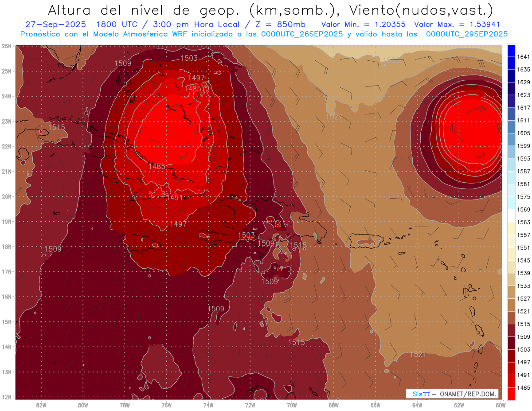Click the 70W longitude axis label

pos(292,404)
